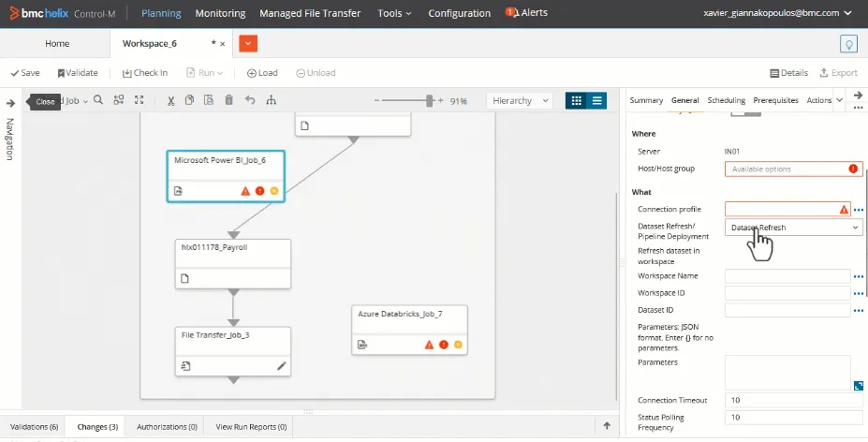868x442 pixels.
Task: Switch to the grid tile view toggle
Action: pos(576,101)
